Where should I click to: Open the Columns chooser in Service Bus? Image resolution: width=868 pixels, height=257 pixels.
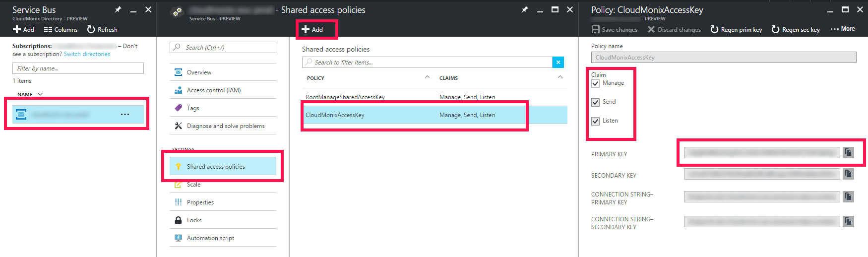(x=61, y=30)
